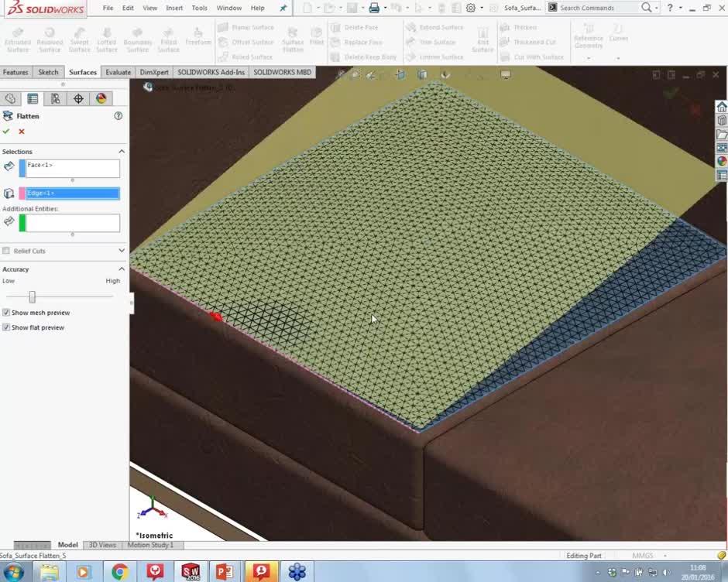Switch to the Features tab
The width and height of the screenshot is (728, 582).
pos(15,71)
